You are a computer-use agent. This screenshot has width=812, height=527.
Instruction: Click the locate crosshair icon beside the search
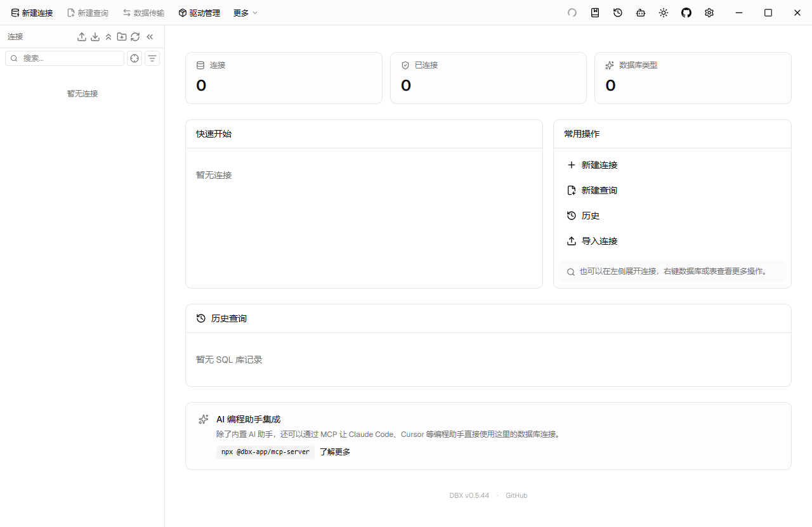(x=134, y=58)
